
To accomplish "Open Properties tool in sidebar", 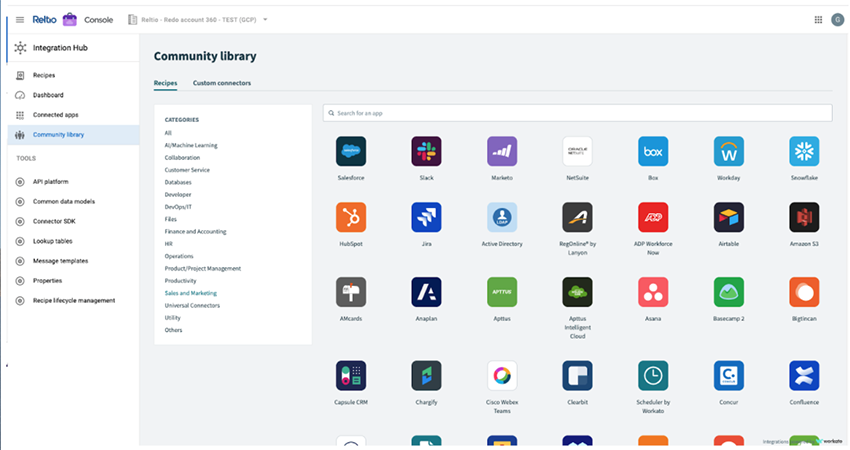I will [x=73, y=281].
